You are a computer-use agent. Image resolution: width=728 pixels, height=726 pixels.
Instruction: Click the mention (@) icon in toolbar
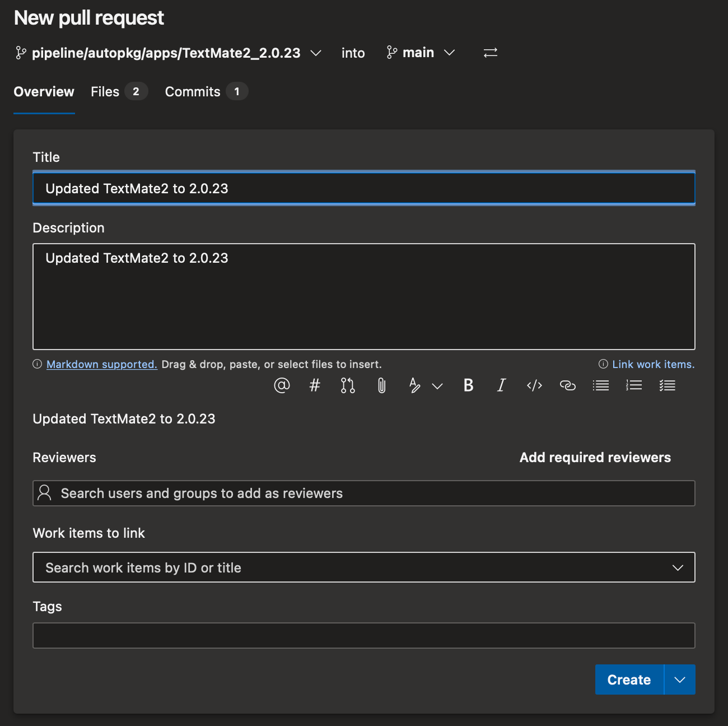click(x=282, y=385)
